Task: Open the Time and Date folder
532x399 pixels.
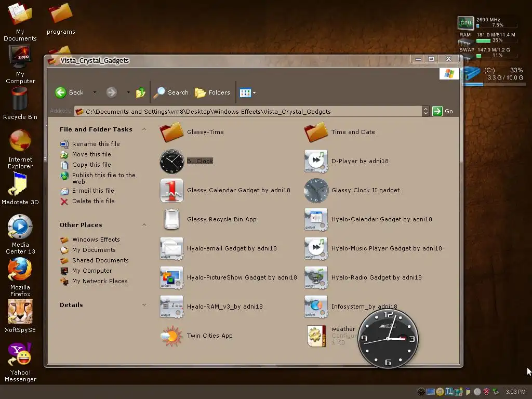Action: [316, 132]
